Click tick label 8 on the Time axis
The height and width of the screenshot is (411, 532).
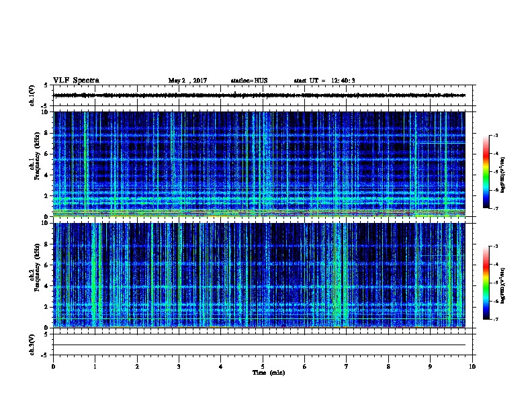click(388, 367)
